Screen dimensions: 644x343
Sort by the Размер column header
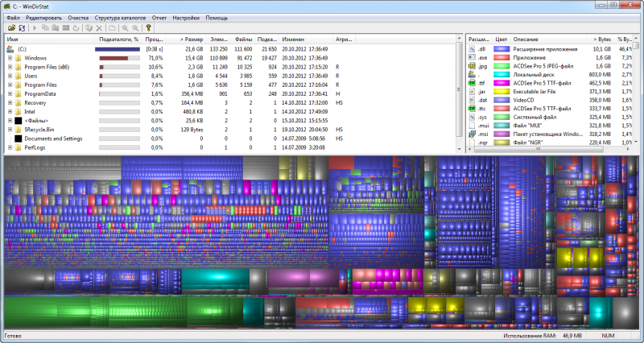[186, 39]
